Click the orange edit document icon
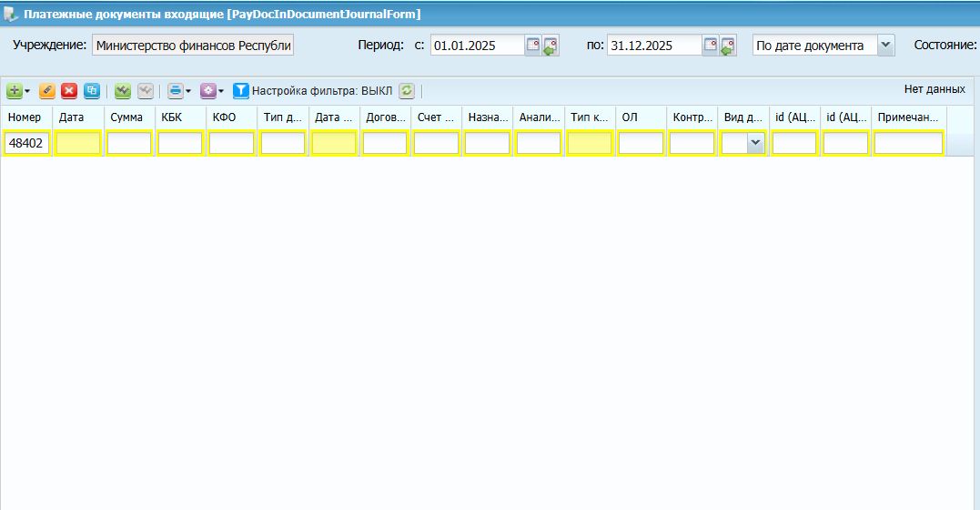This screenshot has width=980, height=510. 47,91
